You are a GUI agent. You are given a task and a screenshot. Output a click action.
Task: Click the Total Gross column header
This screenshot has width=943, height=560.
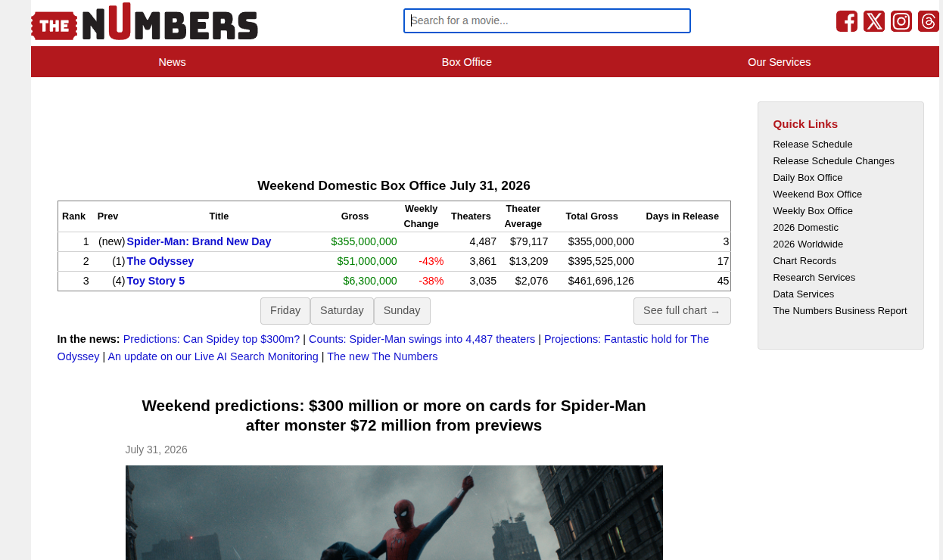pos(592,216)
